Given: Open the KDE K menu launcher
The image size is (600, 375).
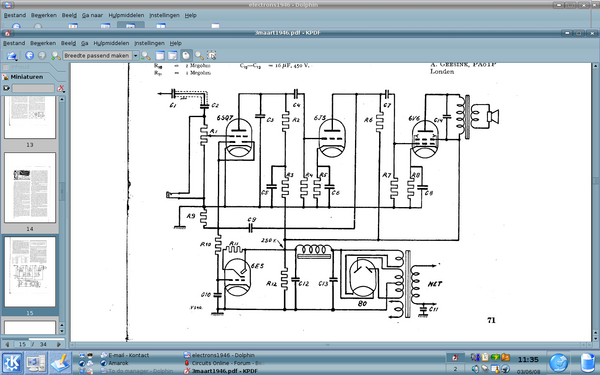Looking at the screenshot, I should (x=12, y=363).
